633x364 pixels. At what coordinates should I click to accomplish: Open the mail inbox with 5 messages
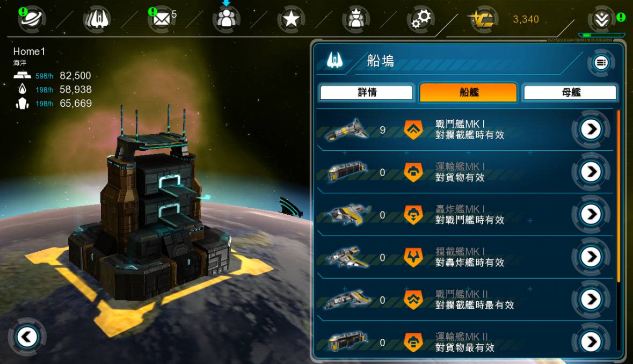162,19
